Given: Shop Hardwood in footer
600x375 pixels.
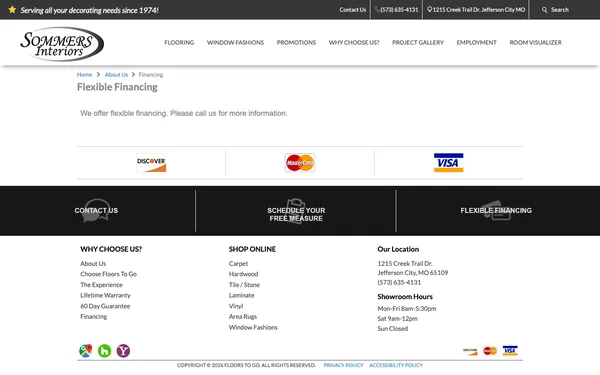Looking at the screenshot, I should 243,274.
